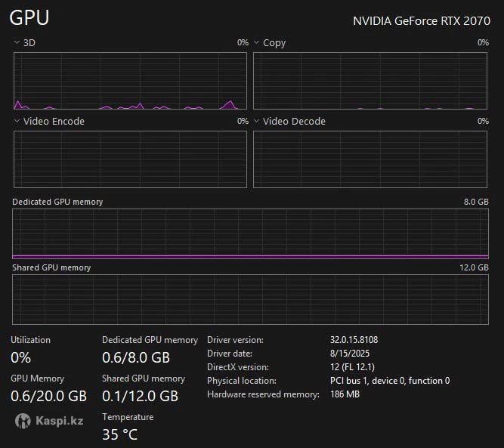This screenshot has width=504, height=448.
Task: Click the Kaspi.kz logo icon
Action: pos(23,421)
